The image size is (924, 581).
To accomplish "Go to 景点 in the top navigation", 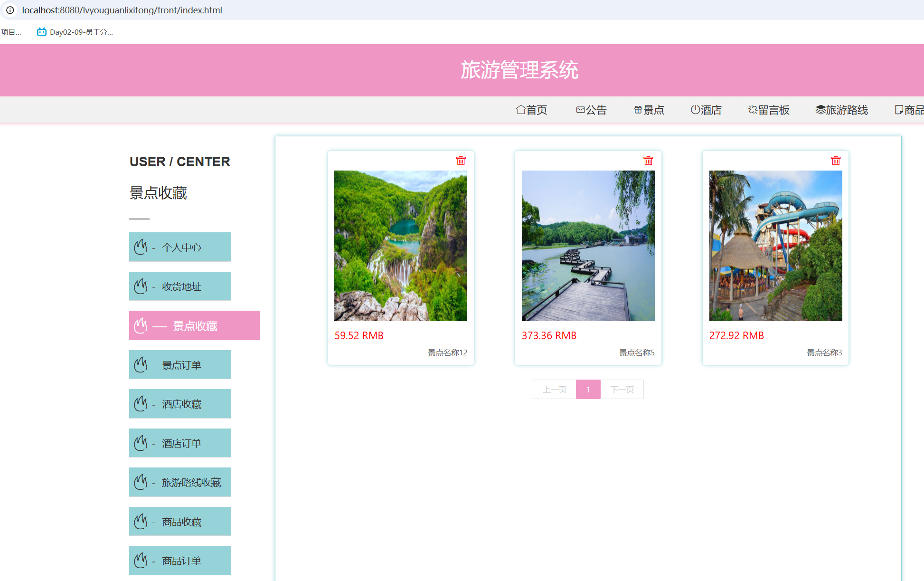I will pyautogui.click(x=649, y=110).
